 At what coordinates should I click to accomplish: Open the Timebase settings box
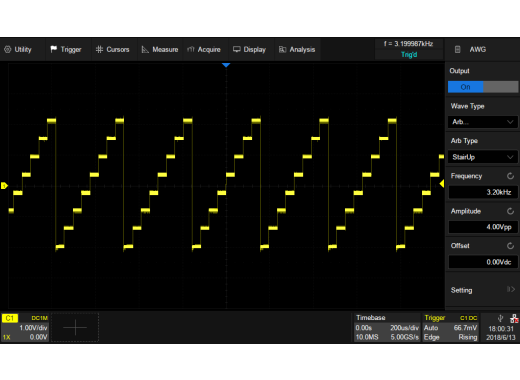click(387, 327)
